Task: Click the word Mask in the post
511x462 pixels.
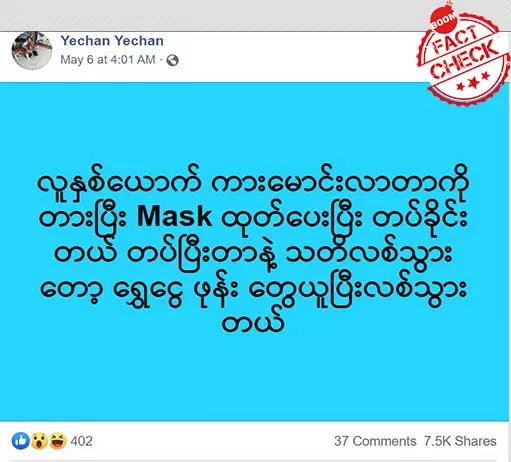Action: click(174, 217)
